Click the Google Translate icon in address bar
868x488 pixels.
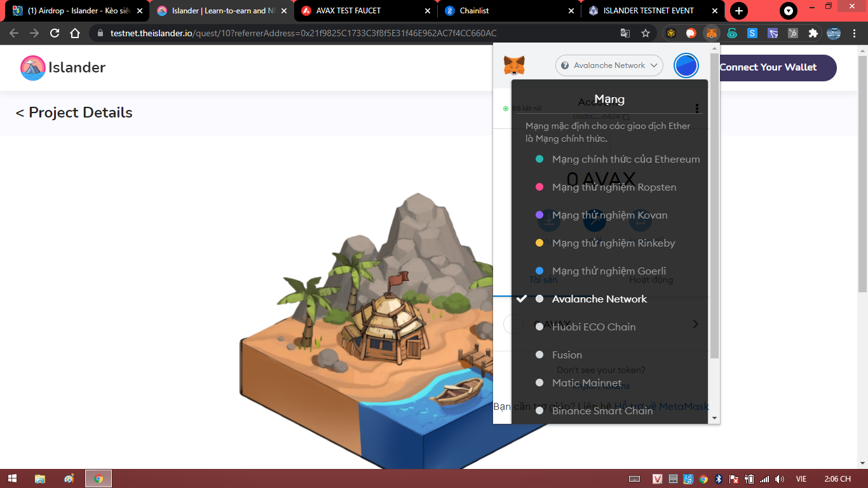tap(625, 33)
